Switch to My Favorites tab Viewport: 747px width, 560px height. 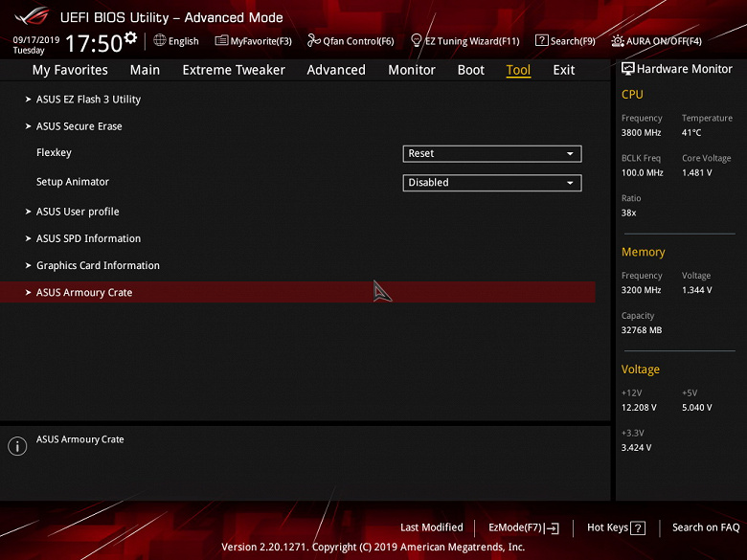pos(70,70)
